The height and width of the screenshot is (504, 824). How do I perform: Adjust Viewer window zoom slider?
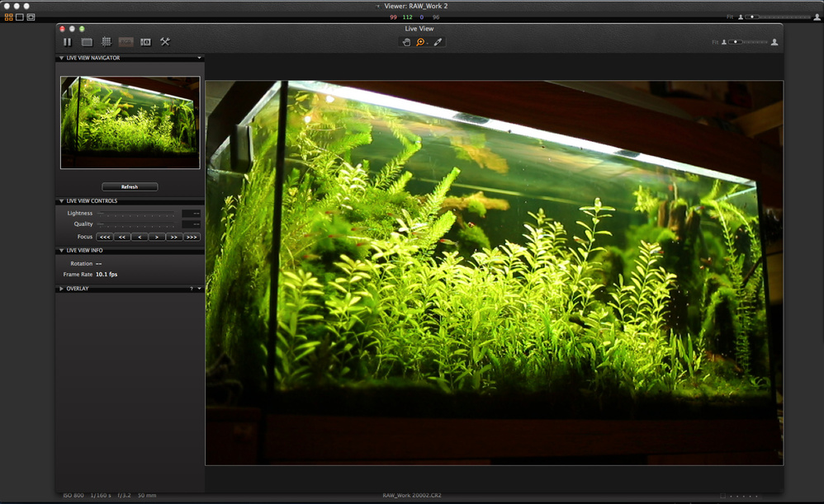778,17
